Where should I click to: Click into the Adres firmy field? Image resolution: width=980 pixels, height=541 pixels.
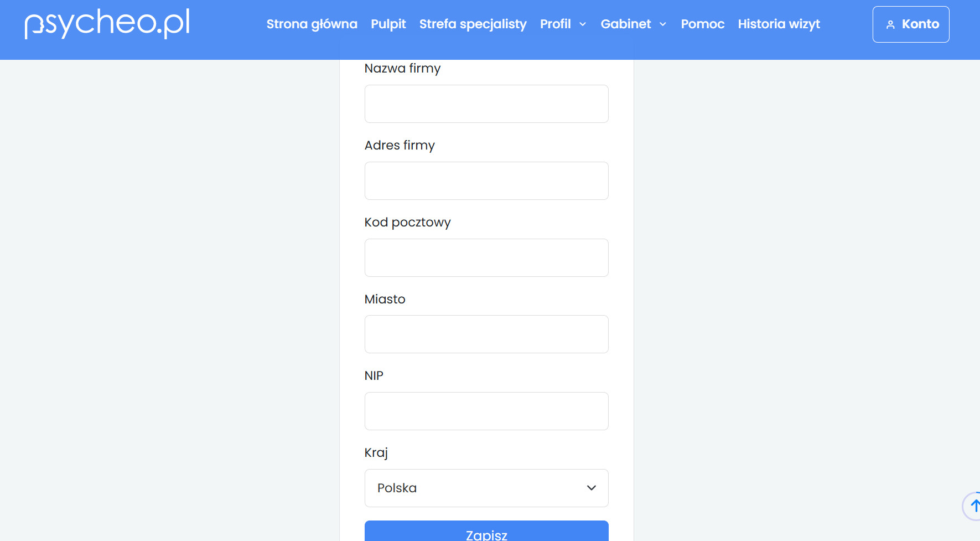486,181
